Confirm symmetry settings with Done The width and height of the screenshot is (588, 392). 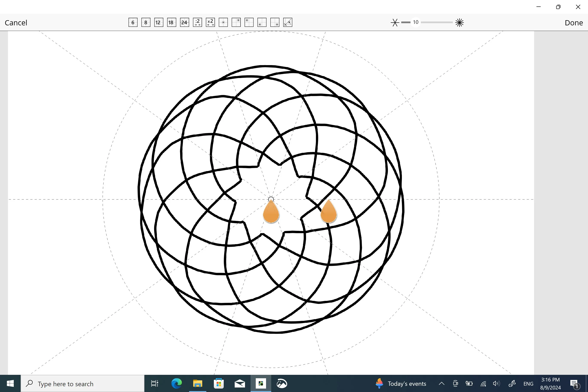[x=574, y=23]
